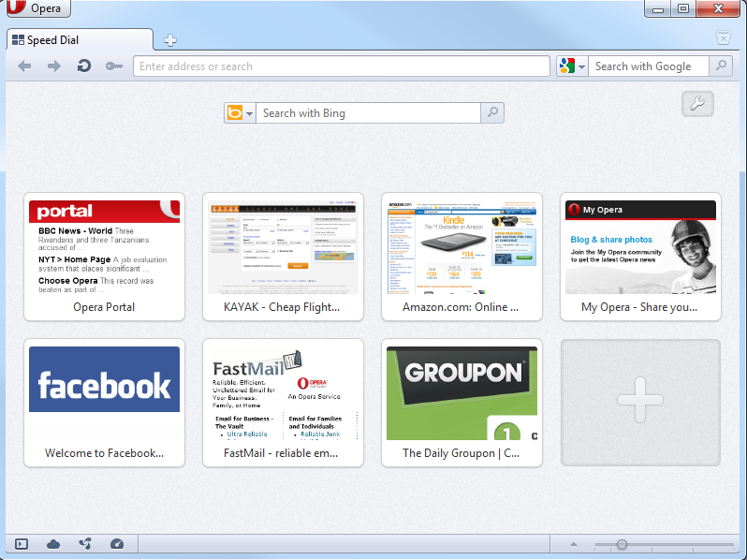Maximize the Opera window
Image resolution: width=747 pixels, height=560 pixels.
point(683,8)
